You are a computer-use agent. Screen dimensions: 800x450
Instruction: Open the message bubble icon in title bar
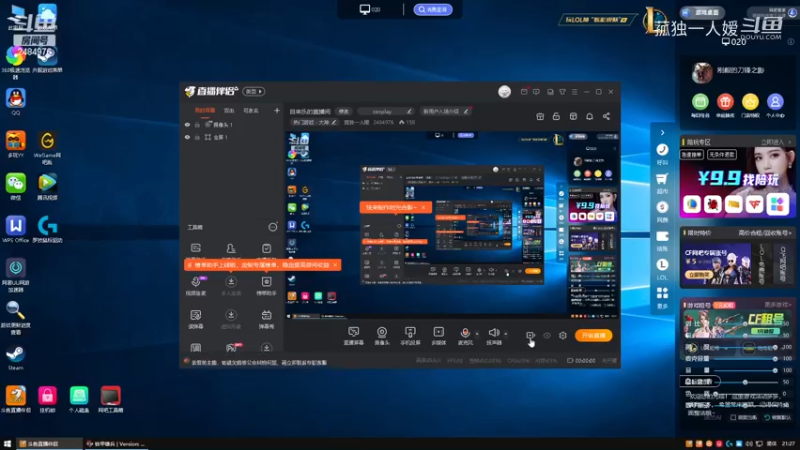(x=536, y=92)
